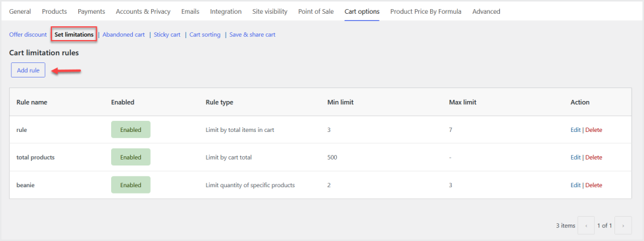Click the 'Rule type' column header
This screenshot has height=241, width=644.
tap(219, 102)
